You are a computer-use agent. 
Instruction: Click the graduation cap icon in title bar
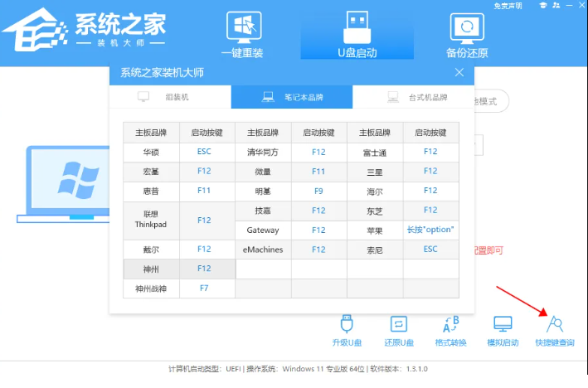[x=542, y=5]
